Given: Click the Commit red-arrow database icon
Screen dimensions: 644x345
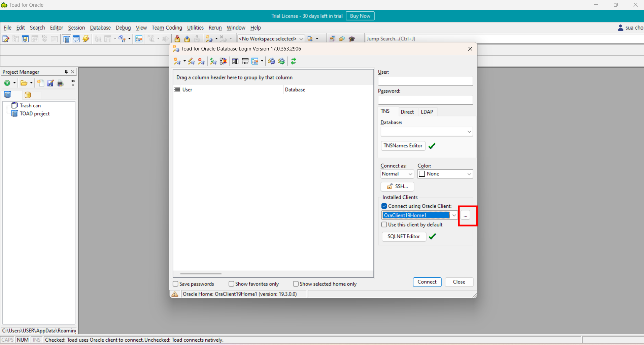Looking at the screenshot, I should (177, 39).
